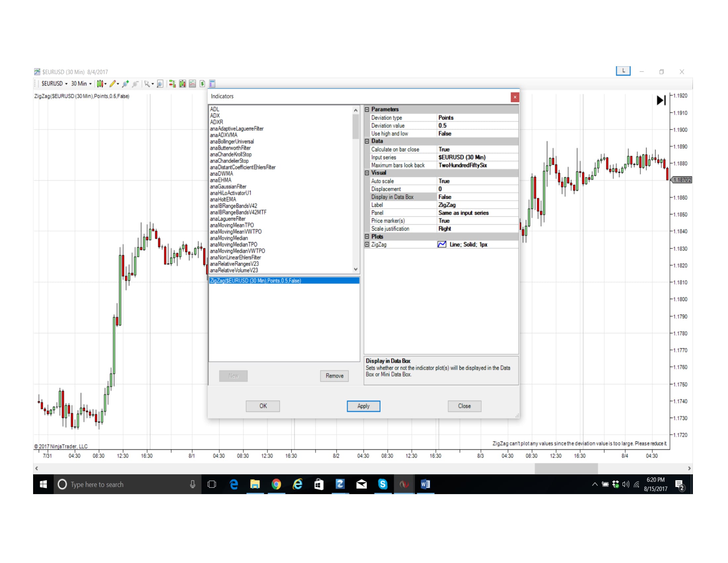Expand the ZigZag plot properties
The height and width of the screenshot is (563, 728).
[367, 244]
